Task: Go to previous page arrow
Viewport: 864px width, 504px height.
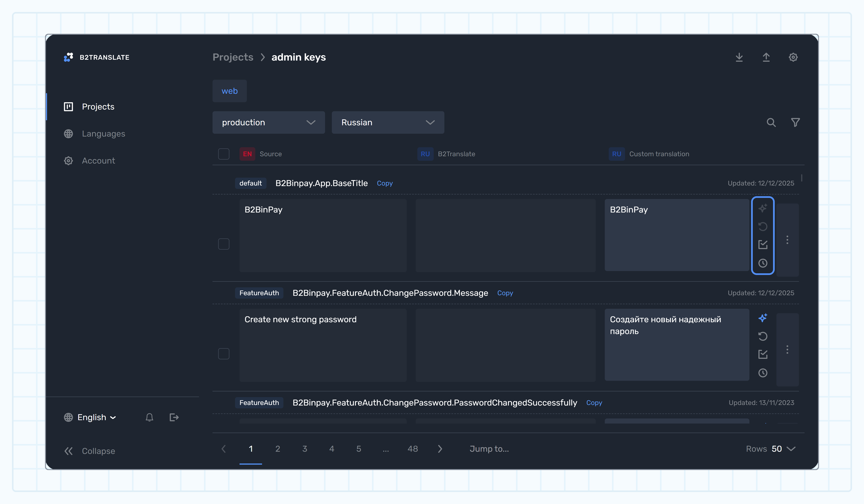Action: [223, 449]
